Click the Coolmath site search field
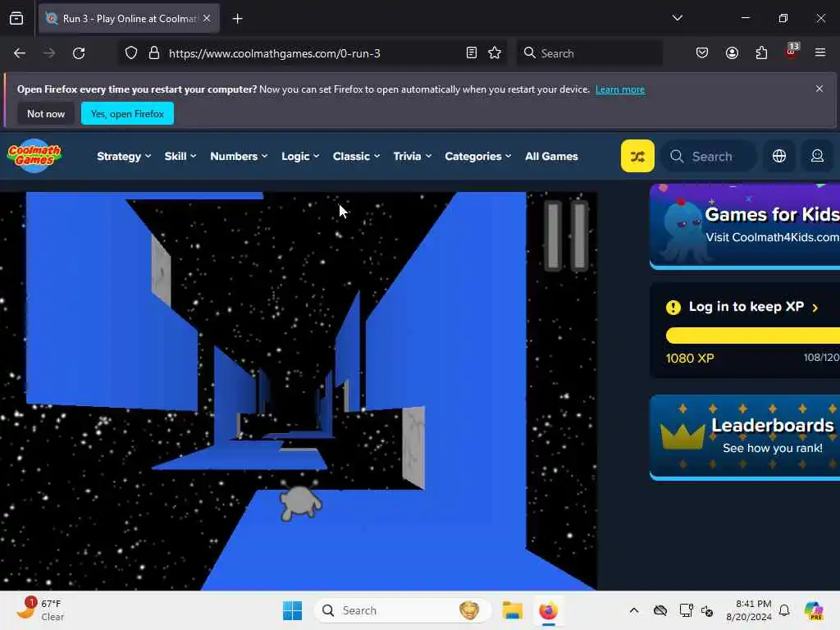 [x=710, y=156]
